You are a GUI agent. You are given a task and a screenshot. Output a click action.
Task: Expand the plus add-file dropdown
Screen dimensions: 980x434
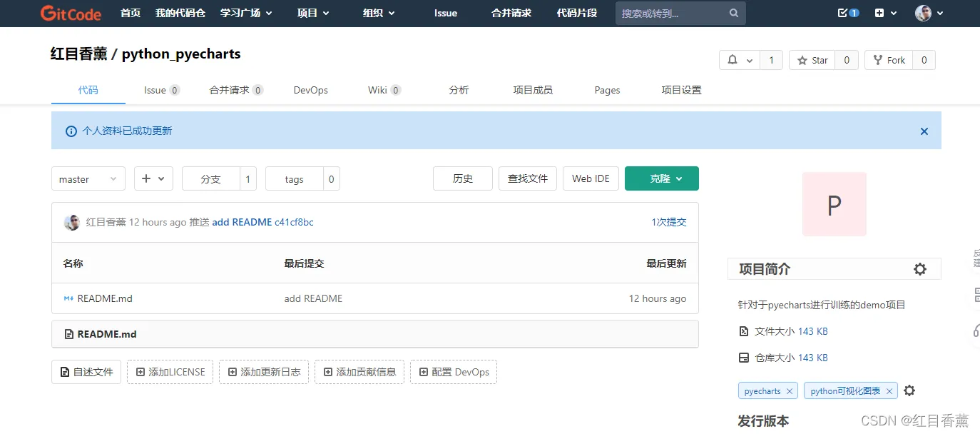pos(153,178)
